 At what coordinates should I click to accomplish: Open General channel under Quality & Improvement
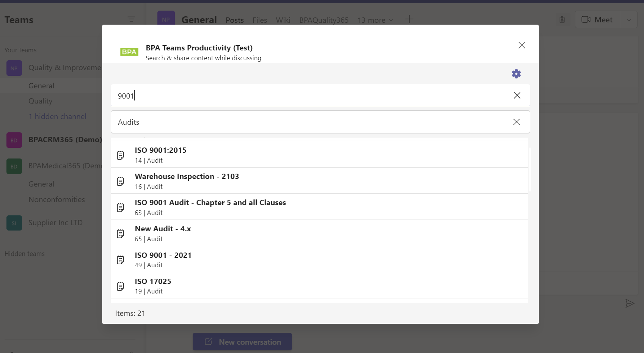coord(41,86)
